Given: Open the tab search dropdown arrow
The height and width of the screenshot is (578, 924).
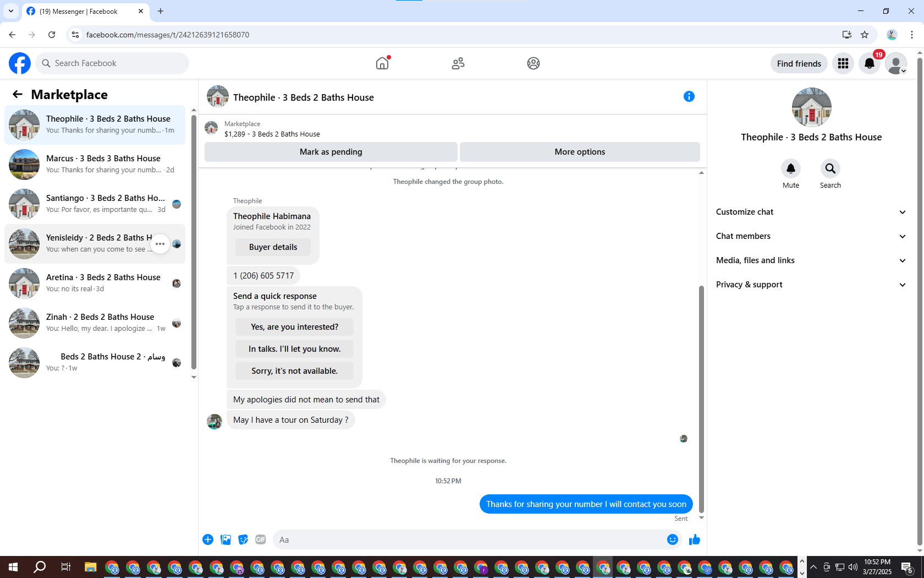Looking at the screenshot, I should point(10,11).
